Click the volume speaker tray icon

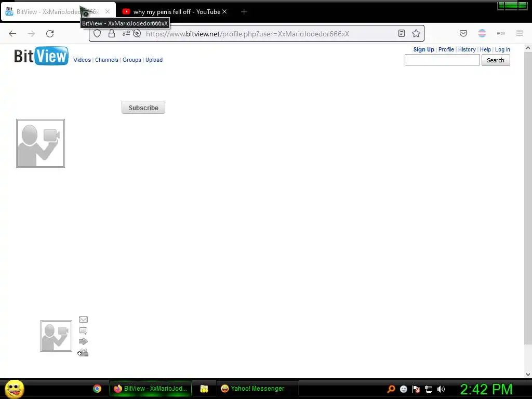point(441,389)
